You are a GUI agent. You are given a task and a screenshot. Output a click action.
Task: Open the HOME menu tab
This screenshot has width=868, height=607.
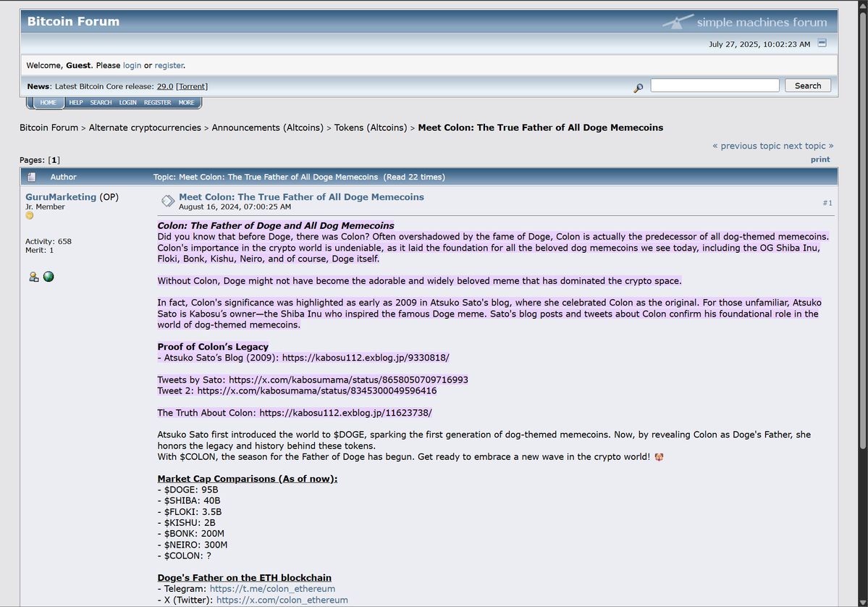tap(49, 102)
